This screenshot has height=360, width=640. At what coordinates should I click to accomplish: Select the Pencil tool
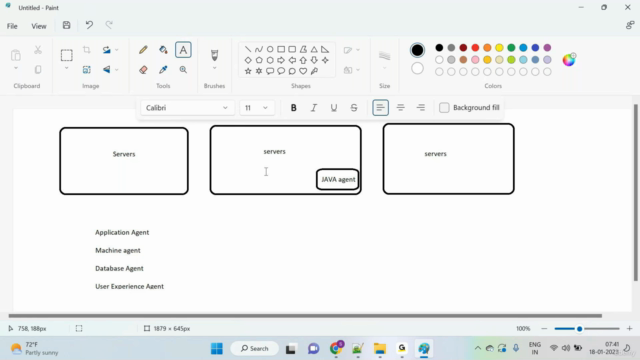(143, 50)
